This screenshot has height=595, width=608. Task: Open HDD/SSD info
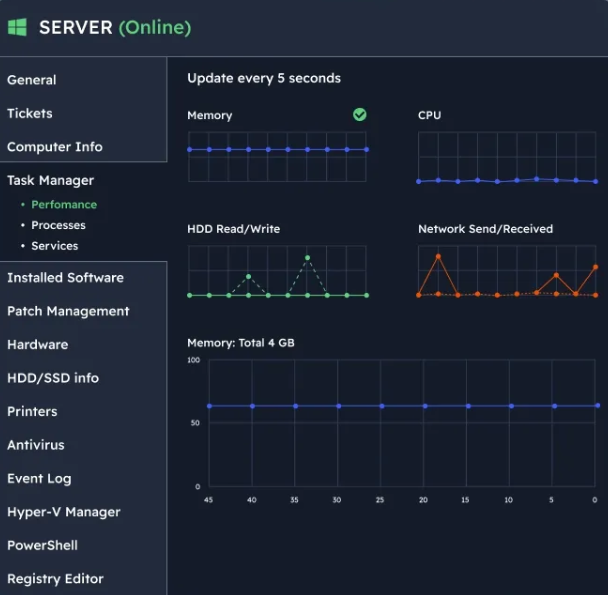coord(53,378)
